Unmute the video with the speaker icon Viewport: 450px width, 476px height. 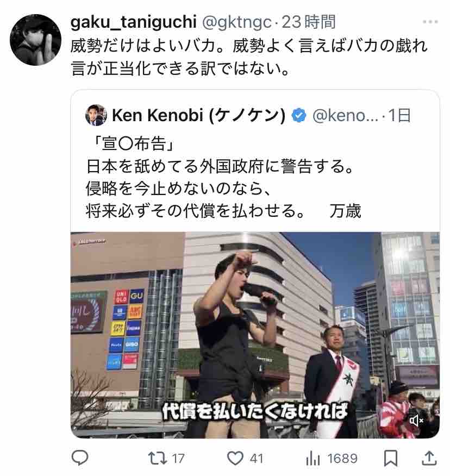pos(416,421)
